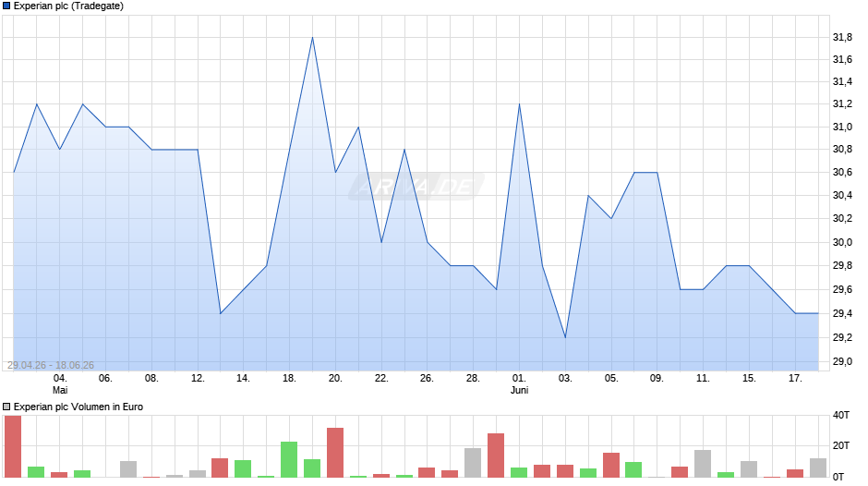Click the '20.' date axis label
This screenshot has width=868, height=486.
335,378
